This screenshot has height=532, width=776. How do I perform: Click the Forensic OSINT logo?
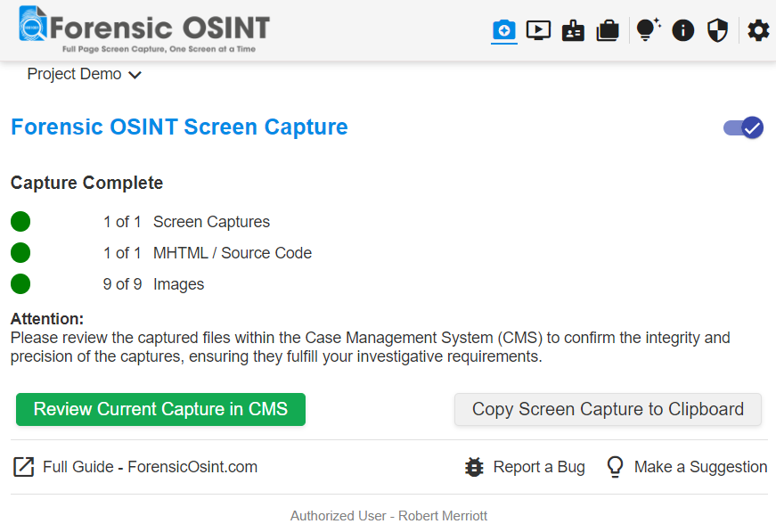pyautogui.click(x=144, y=29)
